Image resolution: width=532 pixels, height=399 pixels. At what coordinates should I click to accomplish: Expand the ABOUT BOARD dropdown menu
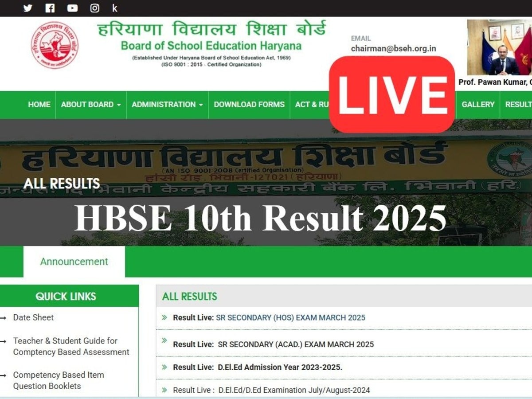point(91,105)
